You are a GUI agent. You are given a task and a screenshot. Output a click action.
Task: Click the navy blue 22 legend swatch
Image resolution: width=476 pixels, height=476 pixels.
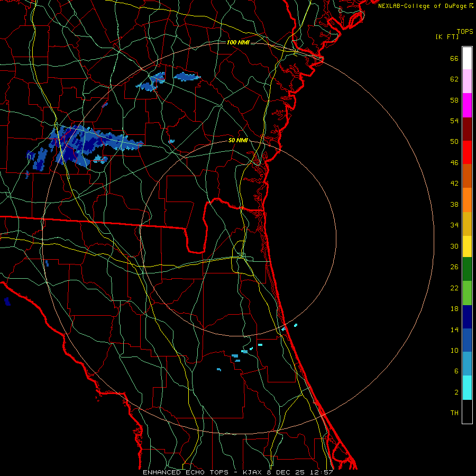[x=467, y=317]
